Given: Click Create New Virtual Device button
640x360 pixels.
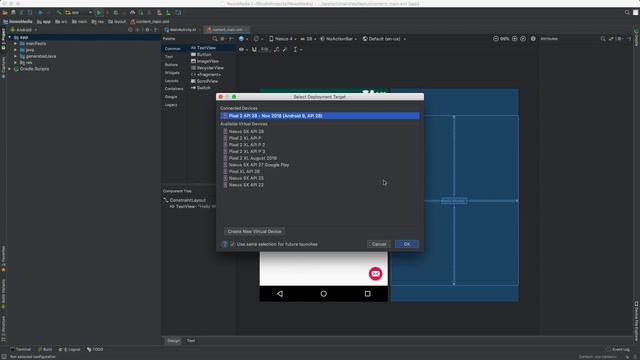Looking at the screenshot, I should [254, 231].
